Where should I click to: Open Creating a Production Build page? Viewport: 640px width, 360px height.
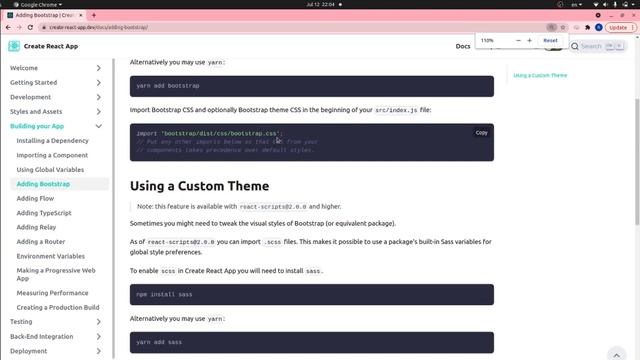coord(58,307)
